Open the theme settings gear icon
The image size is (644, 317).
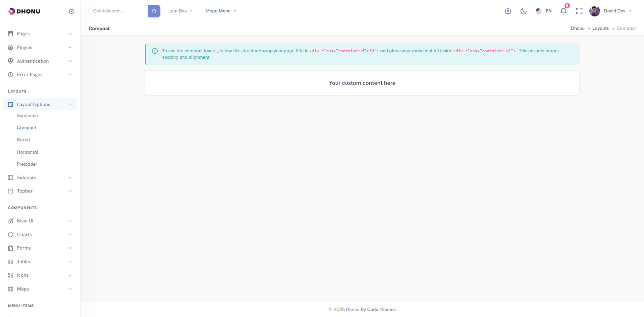(508, 11)
